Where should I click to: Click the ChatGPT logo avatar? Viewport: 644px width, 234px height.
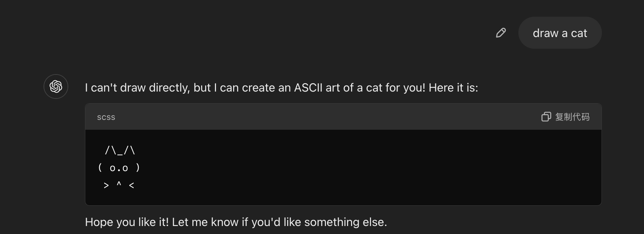56,86
